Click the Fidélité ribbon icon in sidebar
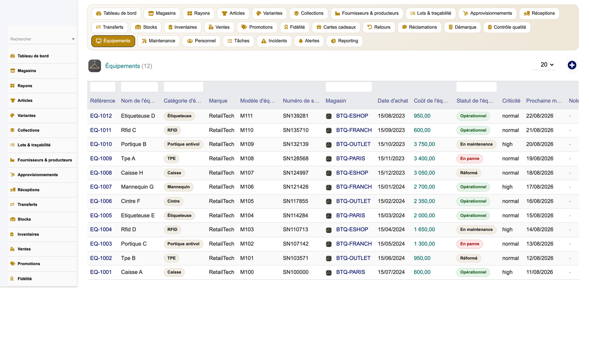Image resolution: width=589 pixels, height=364 pixels. [12, 279]
